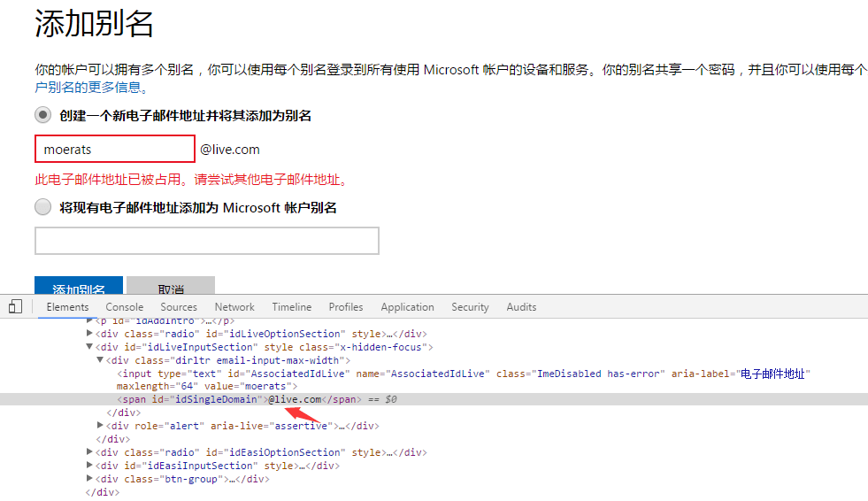The image size is (868, 501).
Task: Switch to the Console tab
Action: pyautogui.click(x=125, y=306)
